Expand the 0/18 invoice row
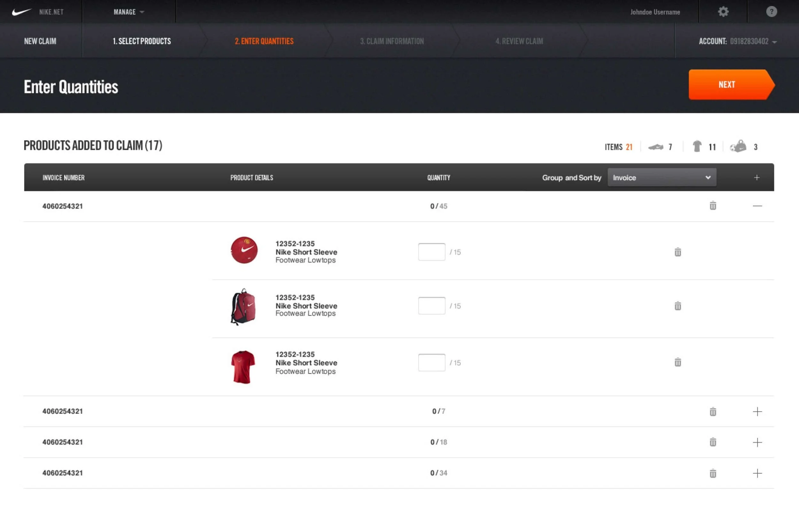This screenshot has height=532, width=799. point(757,443)
